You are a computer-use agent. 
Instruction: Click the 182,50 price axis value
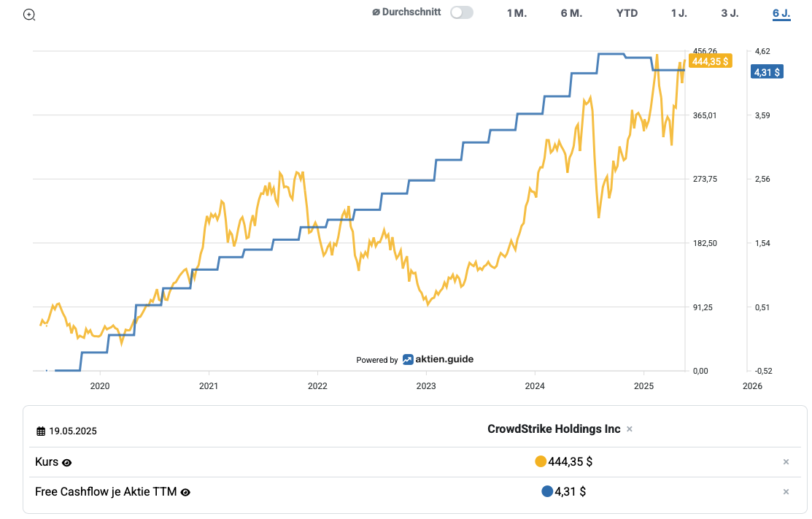point(705,244)
